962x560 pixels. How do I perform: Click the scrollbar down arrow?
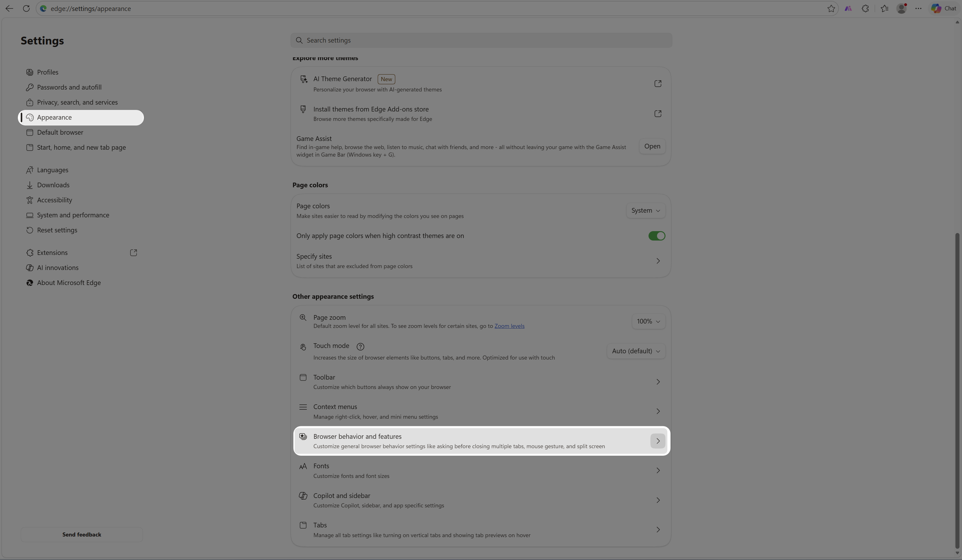tap(957, 553)
